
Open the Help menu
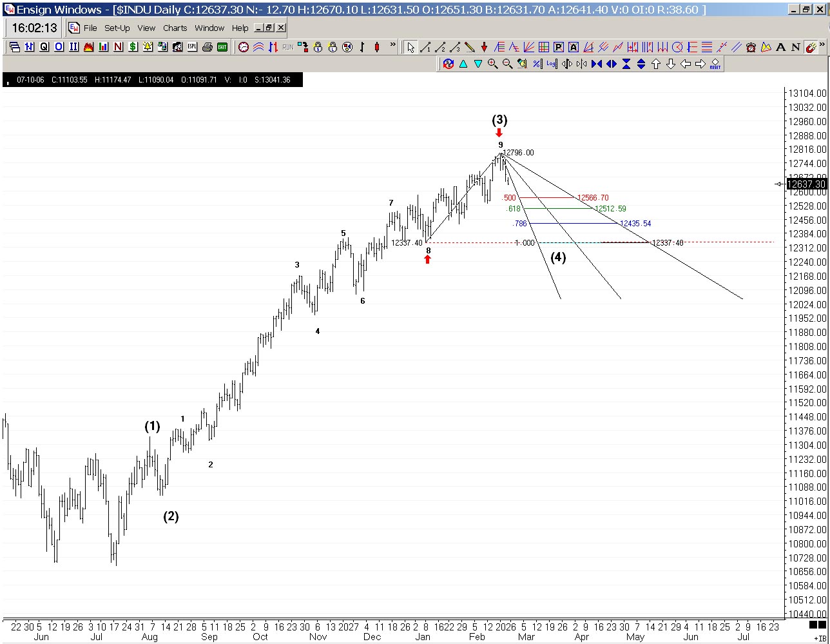point(240,28)
